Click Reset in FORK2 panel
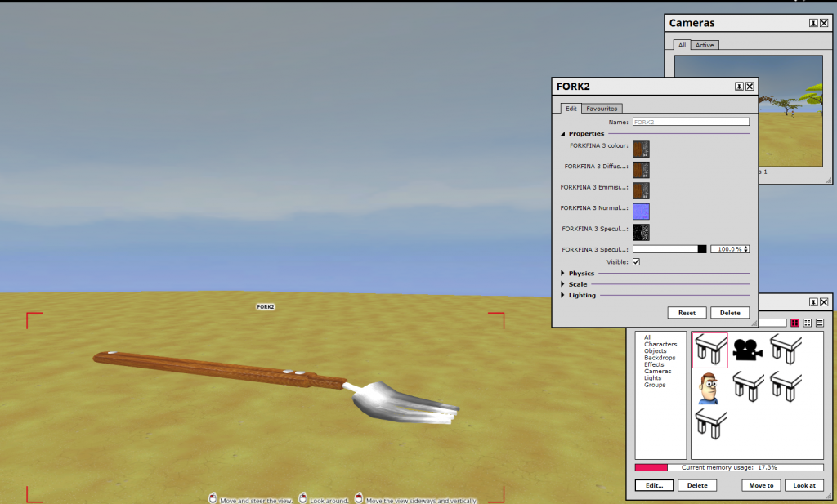 687,313
